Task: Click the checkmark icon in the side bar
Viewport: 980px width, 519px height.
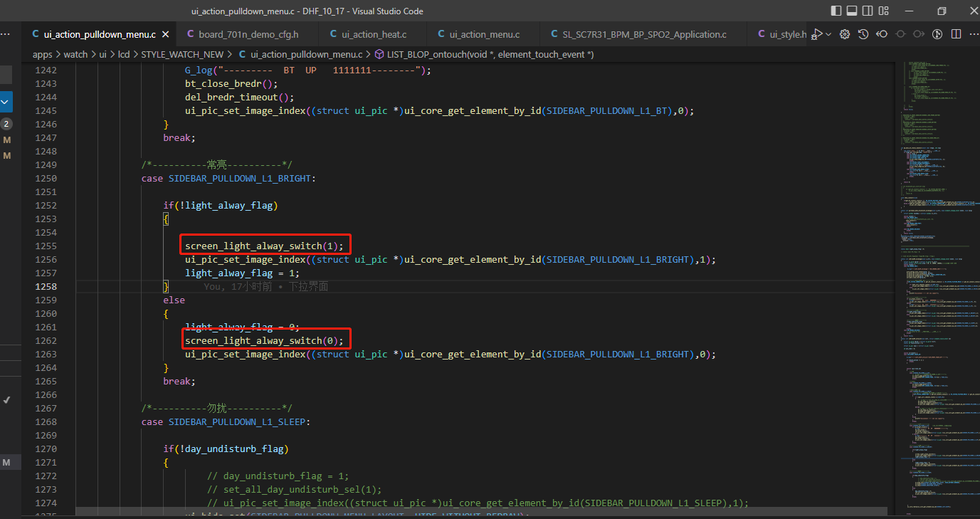Action: 6,400
